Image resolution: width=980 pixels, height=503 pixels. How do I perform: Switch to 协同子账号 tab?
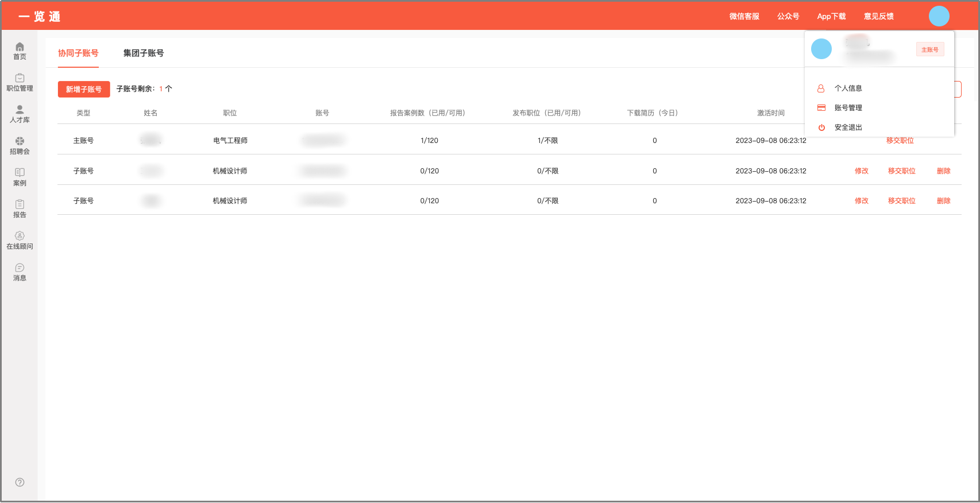tap(78, 53)
